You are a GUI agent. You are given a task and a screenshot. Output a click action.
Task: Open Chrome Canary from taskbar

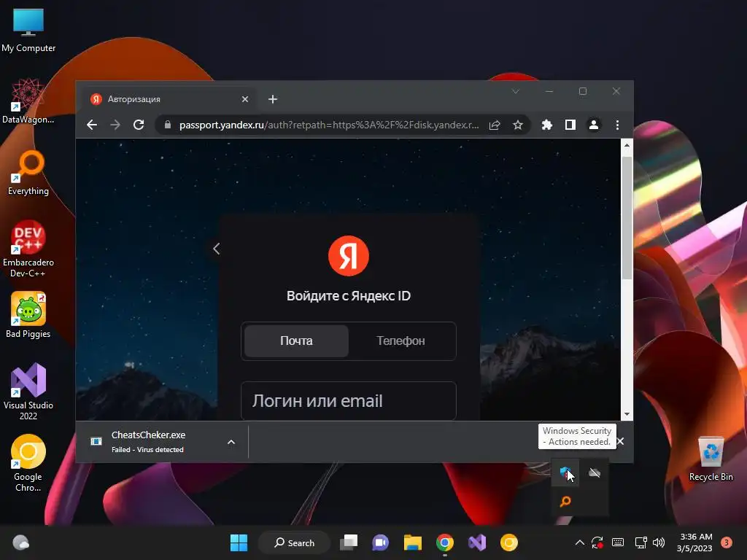tap(508, 542)
